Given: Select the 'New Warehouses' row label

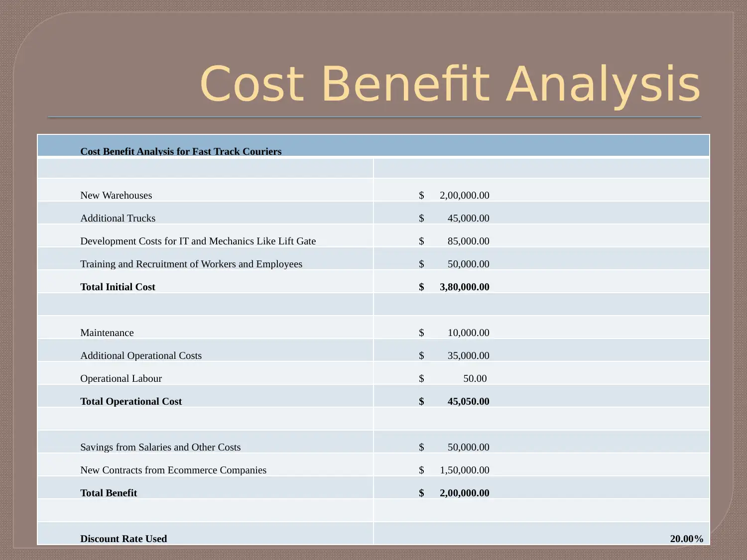Looking at the screenshot, I should coord(116,195).
